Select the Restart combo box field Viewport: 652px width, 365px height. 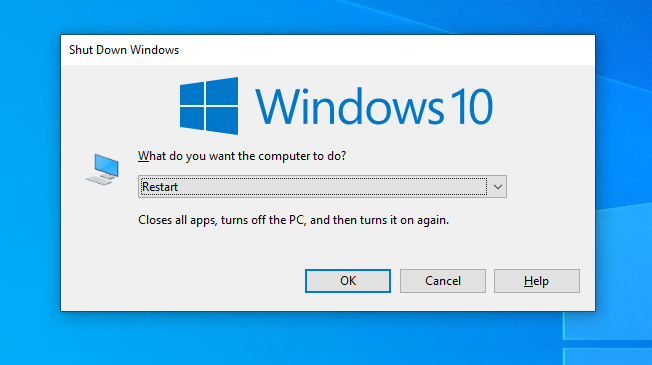(322, 187)
